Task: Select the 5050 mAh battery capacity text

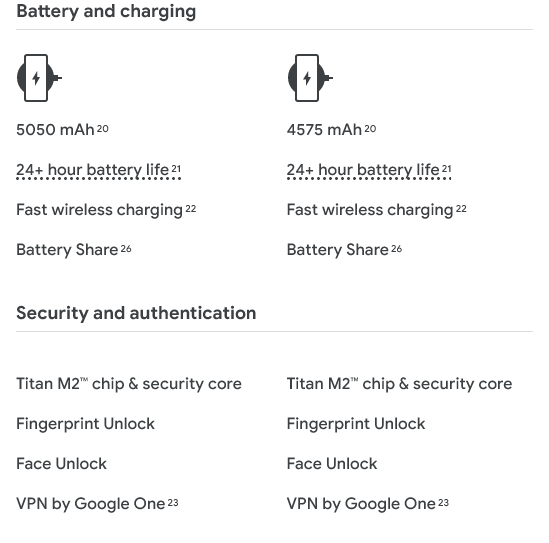Action: coord(55,130)
